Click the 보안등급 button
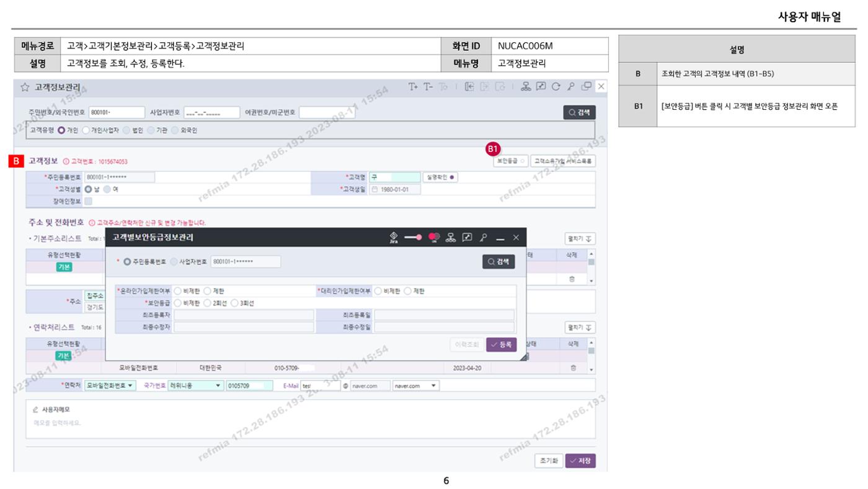The height and width of the screenshot is (489, 868). click(x=511, y=161)
